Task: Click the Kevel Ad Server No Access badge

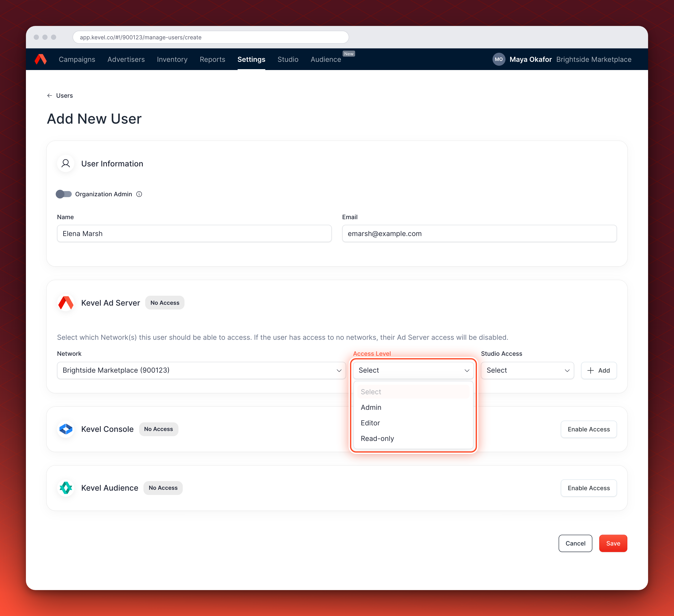Action: tap(165, 303)
